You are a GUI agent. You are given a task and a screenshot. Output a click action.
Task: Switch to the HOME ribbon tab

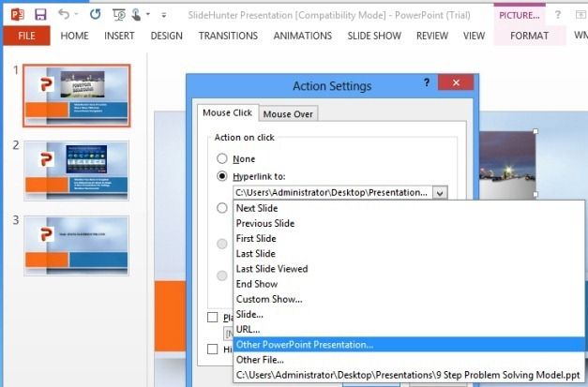click(x=75, y=36)
